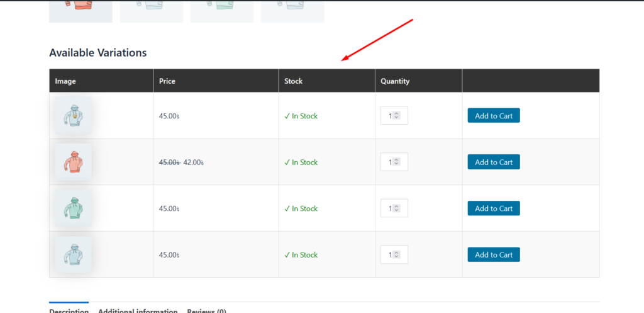Click the Price column header
644x313 pixels.
coord(167,81)
